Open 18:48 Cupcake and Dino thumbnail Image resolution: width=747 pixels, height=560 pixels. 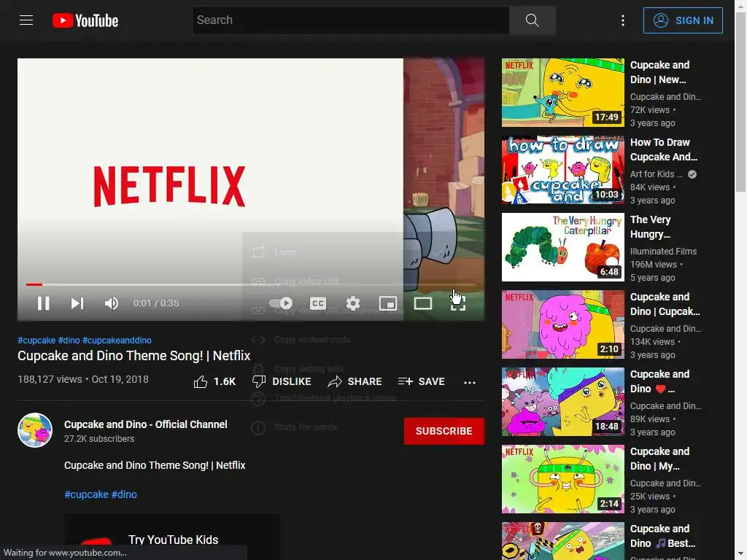562,402
